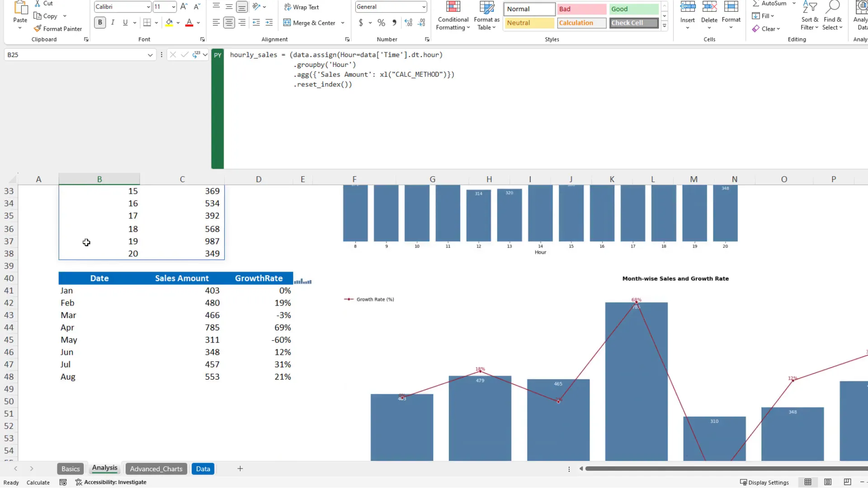868x488 pixels.
Task: Open Conditional Formatting options
Action: click(x=453, y=16)
